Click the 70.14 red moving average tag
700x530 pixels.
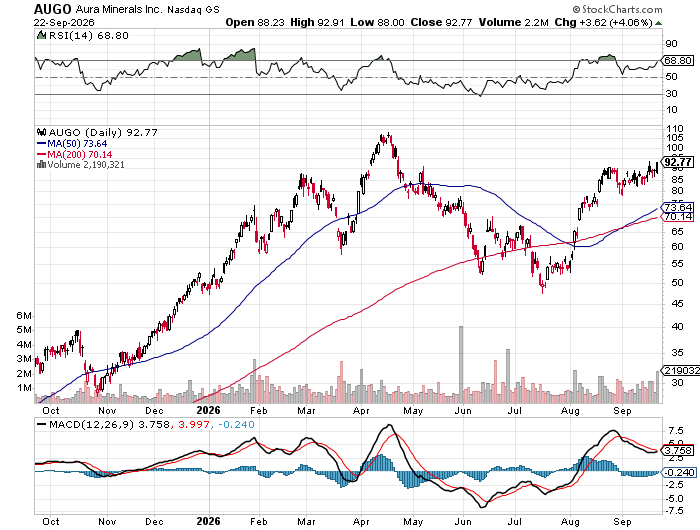tap(678, 217)
